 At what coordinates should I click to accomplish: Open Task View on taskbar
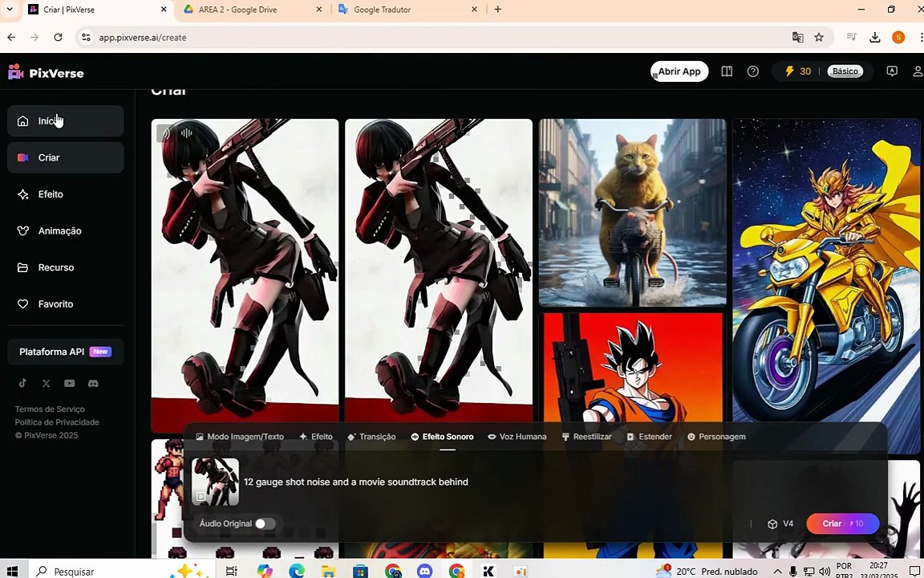coord(231,571)
